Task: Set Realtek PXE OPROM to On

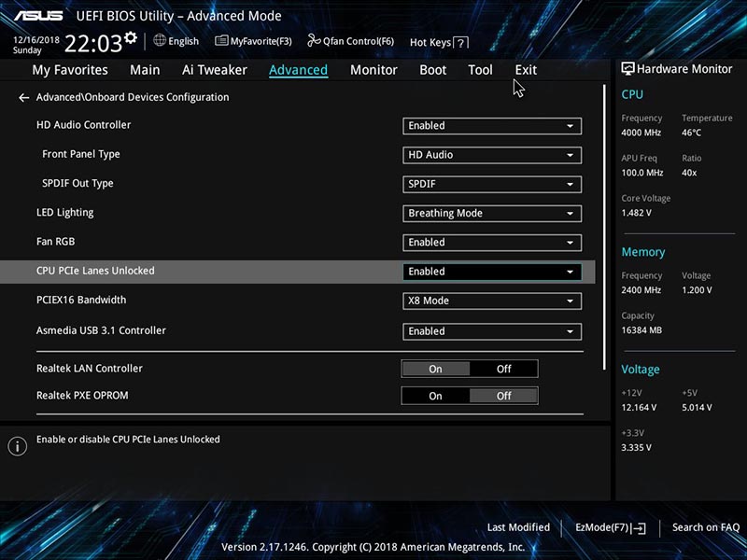Action: (x=435, y=396)
